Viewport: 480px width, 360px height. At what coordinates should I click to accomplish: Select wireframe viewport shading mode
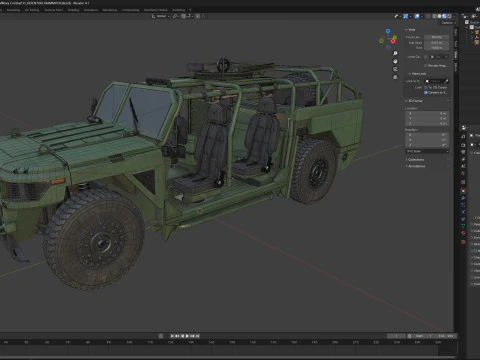tap(434, 16)
